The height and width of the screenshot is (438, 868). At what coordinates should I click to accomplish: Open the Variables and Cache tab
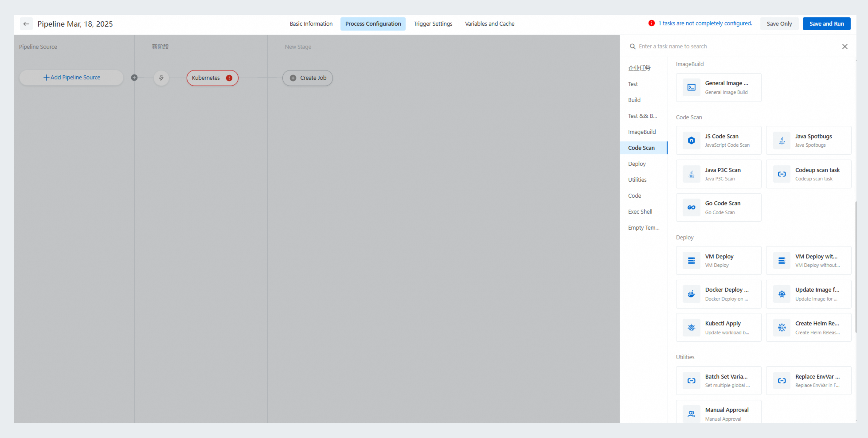click(x=489, y=23)
